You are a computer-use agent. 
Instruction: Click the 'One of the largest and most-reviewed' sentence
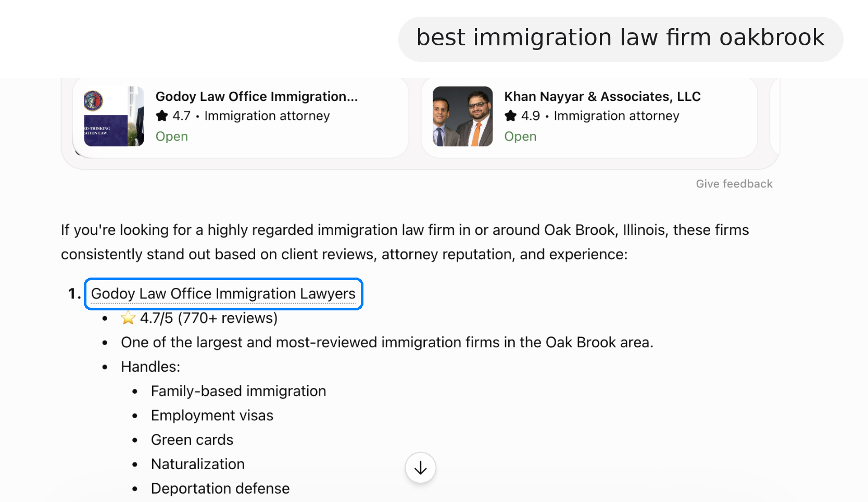click(387, 342)
